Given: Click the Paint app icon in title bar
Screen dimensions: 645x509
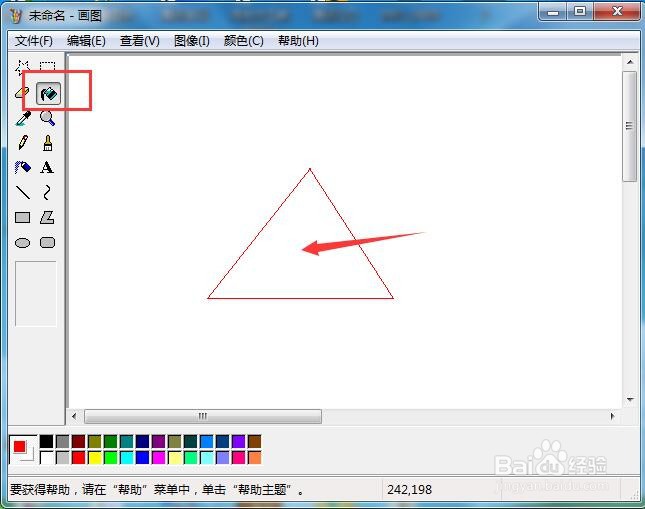Looking at the screenshot, I should [16, 16].
